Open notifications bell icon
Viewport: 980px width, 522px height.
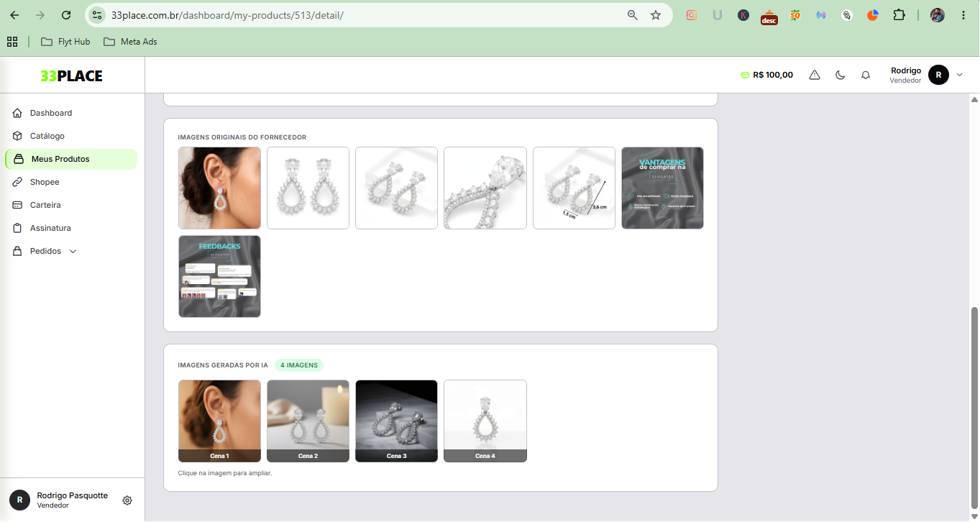pos(866,75)
